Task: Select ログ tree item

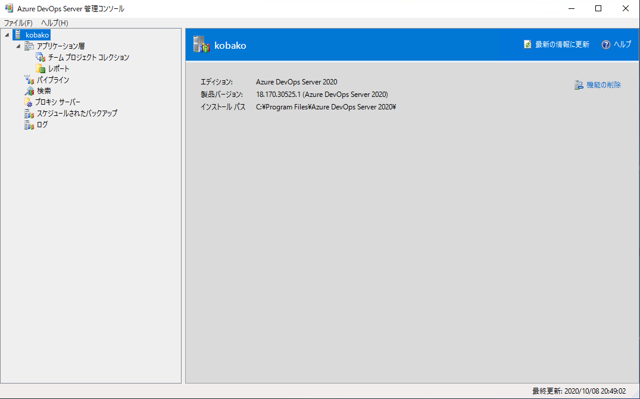Action: click(42, 125)
